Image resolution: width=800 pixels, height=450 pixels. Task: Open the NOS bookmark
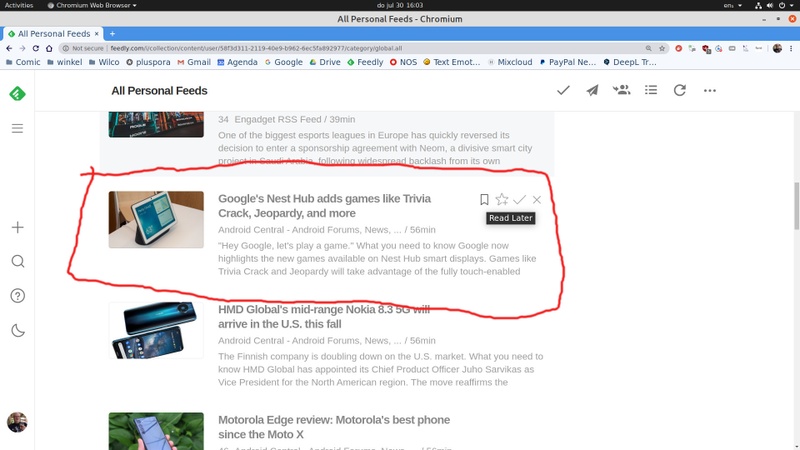click(404, 62)
